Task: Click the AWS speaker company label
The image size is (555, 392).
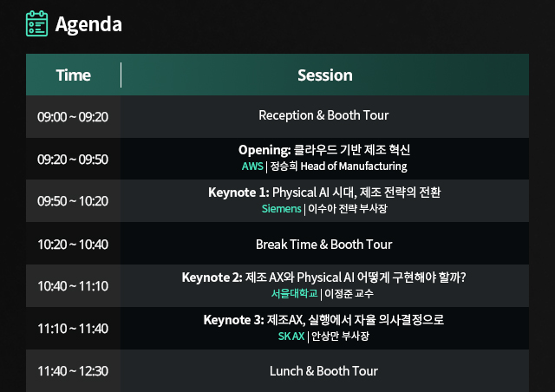Action: tap(251, 167)
